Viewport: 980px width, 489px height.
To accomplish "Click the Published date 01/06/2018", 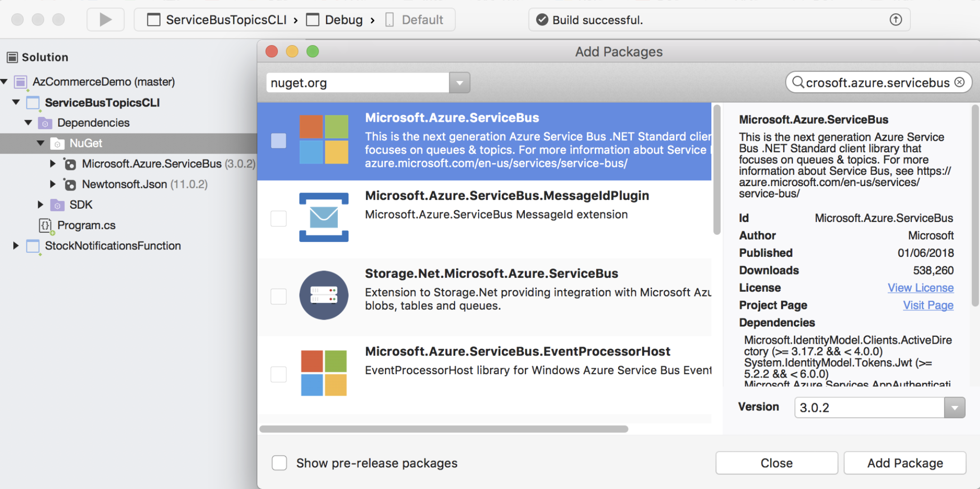I will (x=926, y=253).
